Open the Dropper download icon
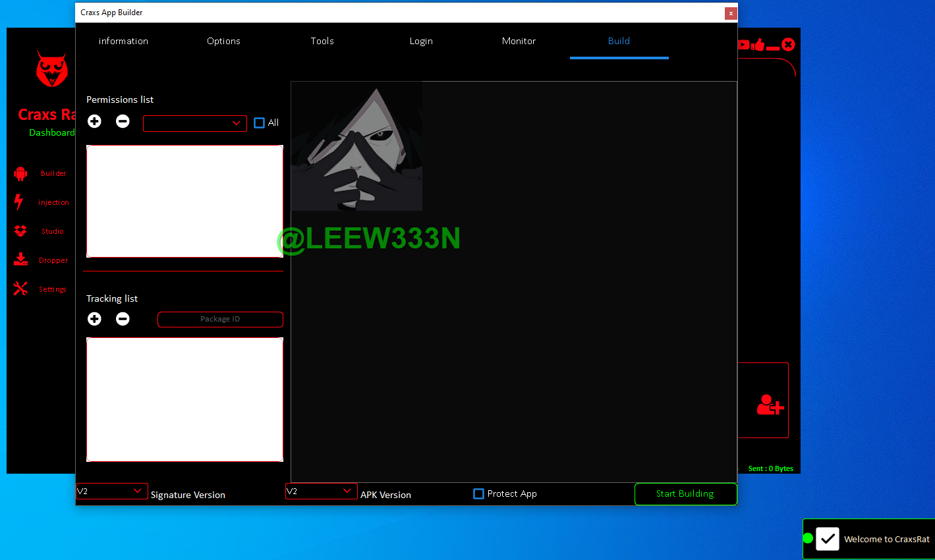 pyautogui.click(x=20, y=260)
